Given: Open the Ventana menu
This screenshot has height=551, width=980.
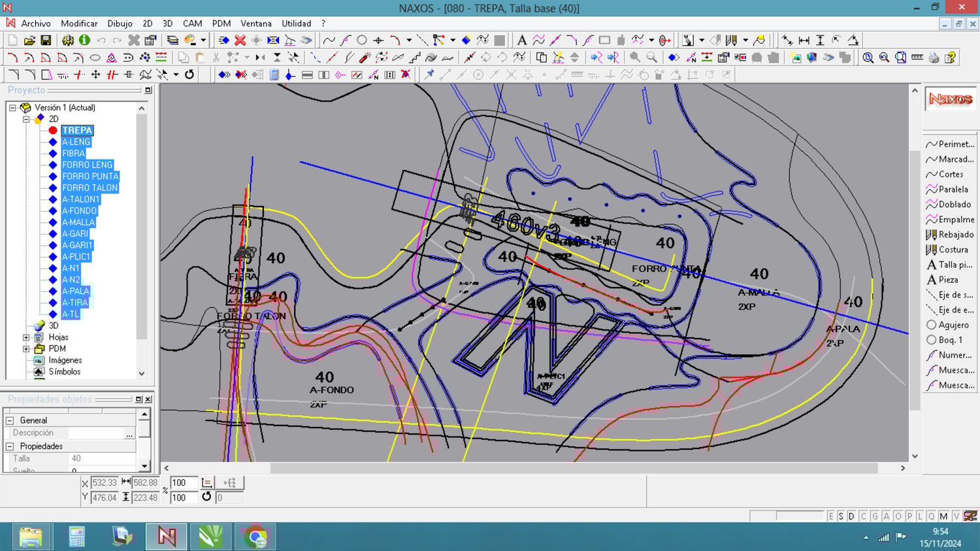Looking at the screenshot, I should pyautogui.click(x=256, y=24).
